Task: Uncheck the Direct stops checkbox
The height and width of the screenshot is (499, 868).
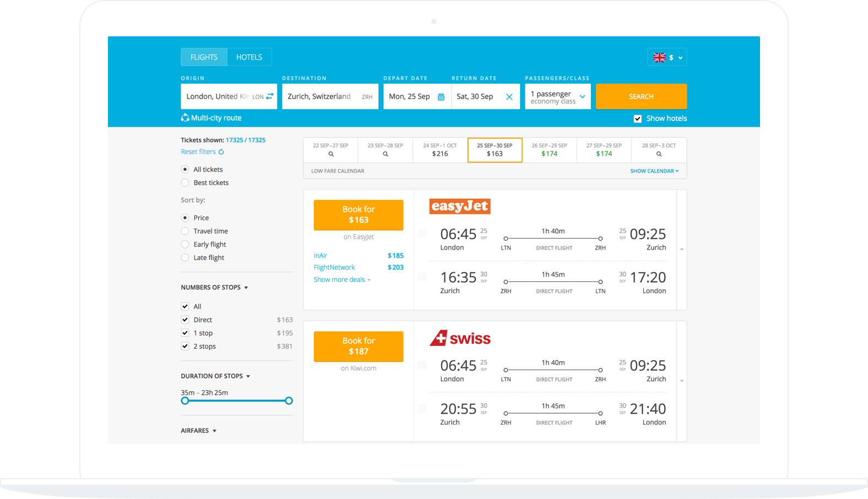Action: (185, 320)
